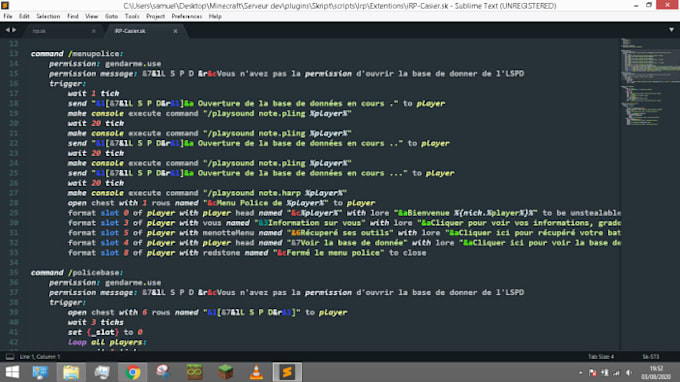Viewport: 680px width, 382px height.
Task: Open the tab list dropdown arrow
Action: pyautogui.click(x=671, y=30)
